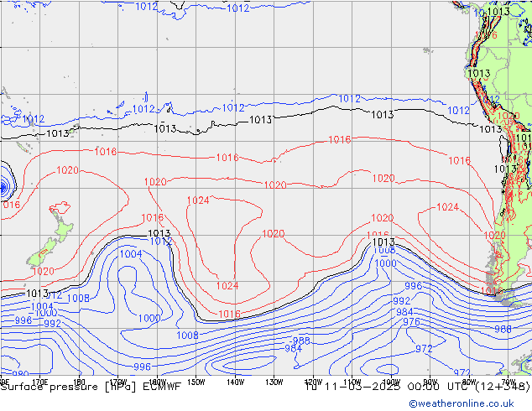Click the 80W longitude label
The height and width of the screenshot is (411, 532).
469,382
